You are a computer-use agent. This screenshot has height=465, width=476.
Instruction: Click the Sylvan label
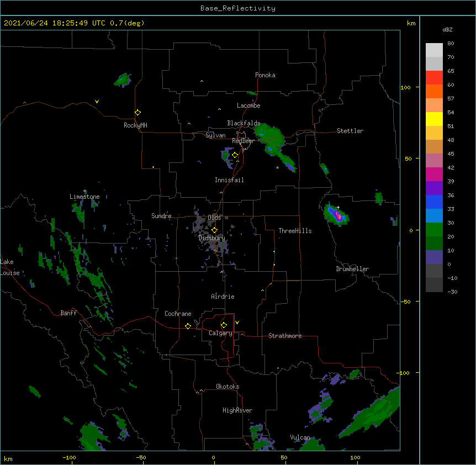click(215, 135)
